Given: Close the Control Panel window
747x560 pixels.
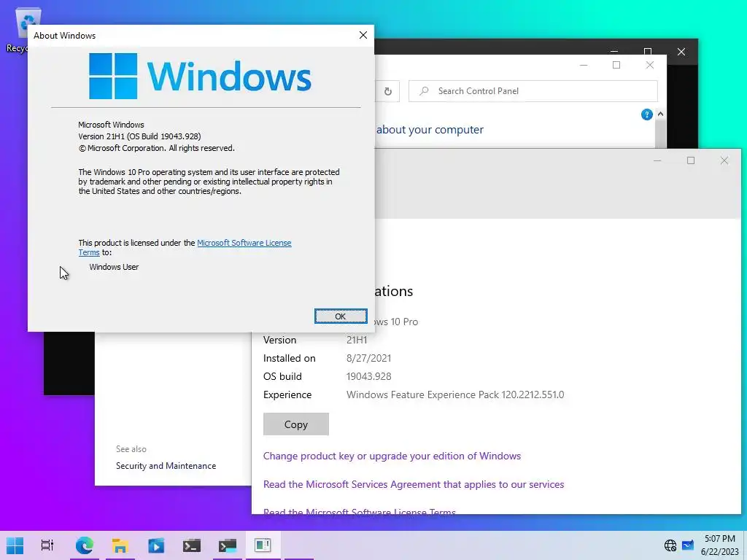Looking at the screenshot, I should point(650,65).
